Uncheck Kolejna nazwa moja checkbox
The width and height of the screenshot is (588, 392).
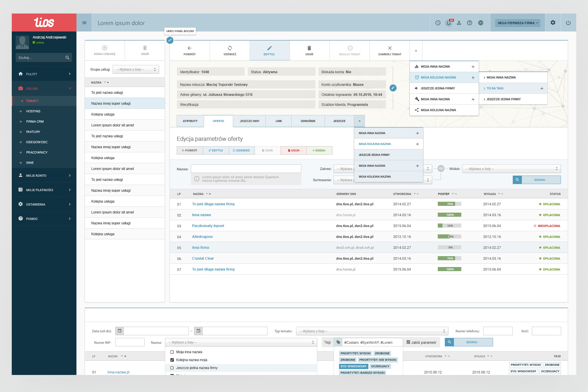pos(172,360)
